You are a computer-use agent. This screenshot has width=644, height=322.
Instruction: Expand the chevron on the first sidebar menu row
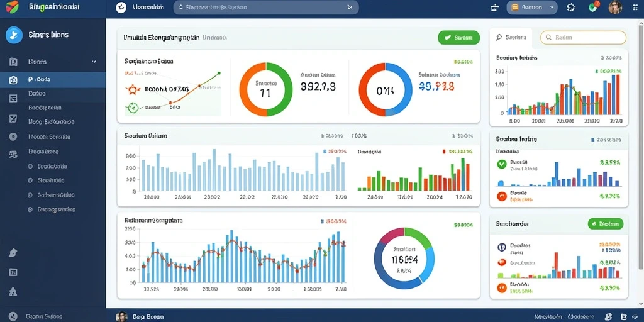[x=94, y=62]
